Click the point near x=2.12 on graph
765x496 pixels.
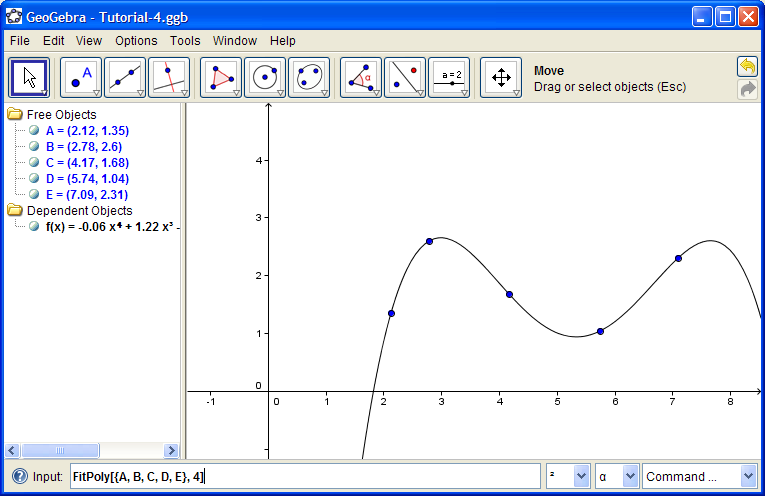(391, 313)
